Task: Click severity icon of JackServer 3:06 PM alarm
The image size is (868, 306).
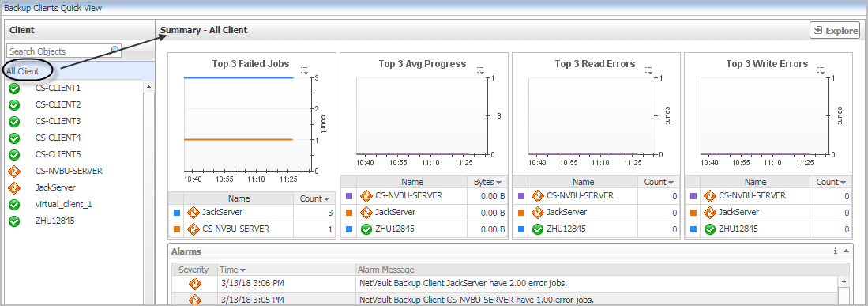Action: (194, 284)
